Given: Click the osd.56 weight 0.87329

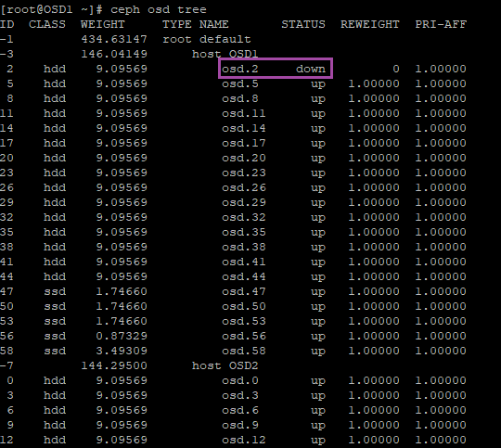Looking at the screenshot, I should pos(122,336).
